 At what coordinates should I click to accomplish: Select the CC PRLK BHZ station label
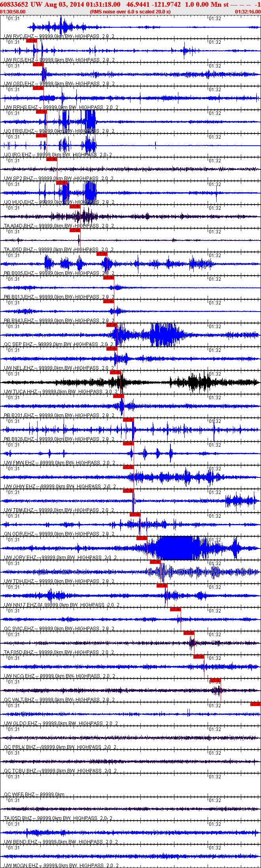[61, 747]
